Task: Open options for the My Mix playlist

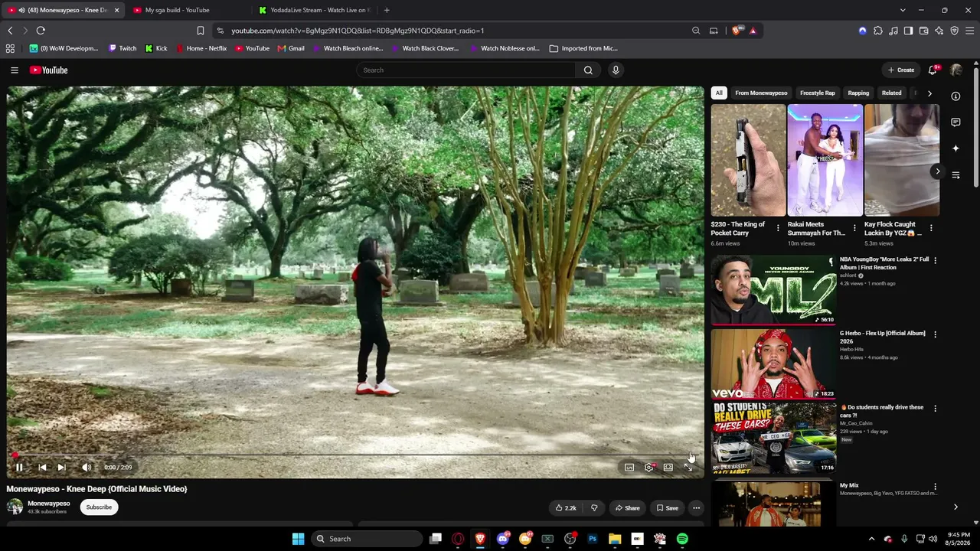Action: pyautogui.click(x=935, y=487)
